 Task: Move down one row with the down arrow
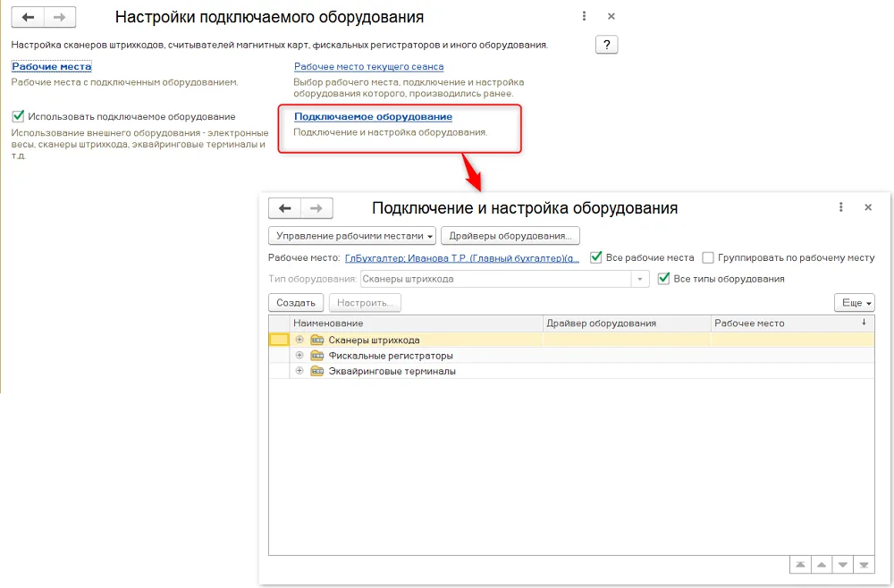[x=843, y=565]
